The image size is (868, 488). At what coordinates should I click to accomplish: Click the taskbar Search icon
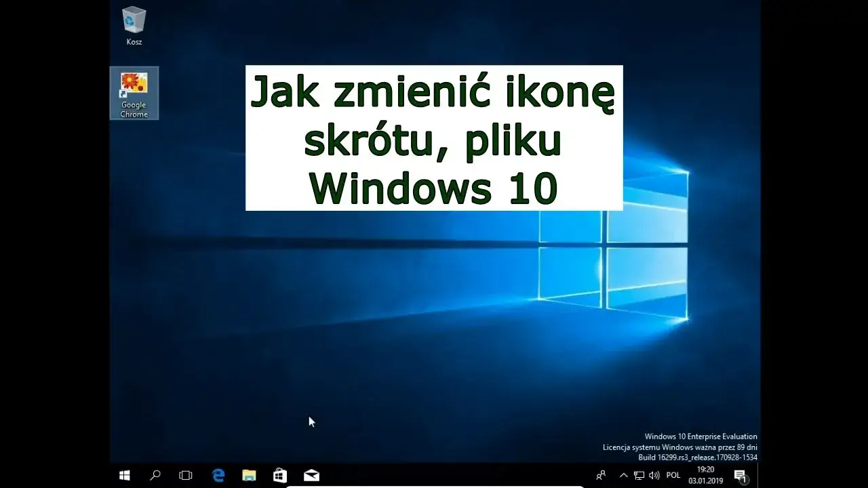click(x=155, y=475)
